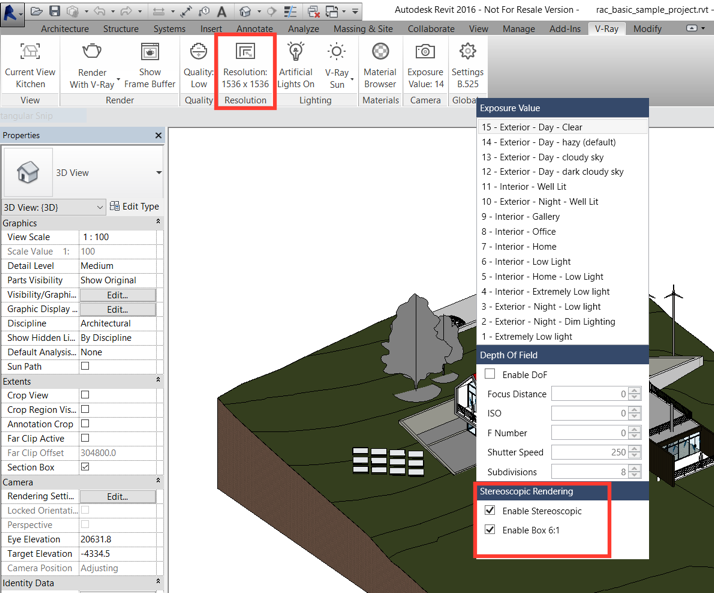Open the 3D View type selector dropdown

(158, 173)
